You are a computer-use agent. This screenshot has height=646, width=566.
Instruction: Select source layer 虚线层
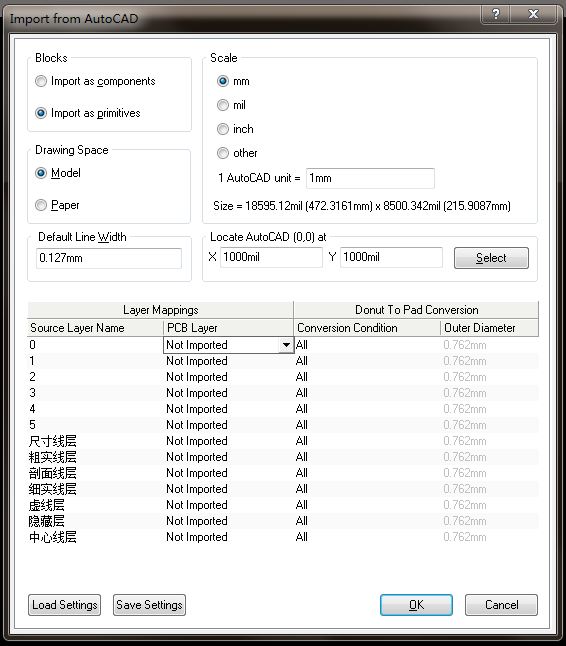pos(95,505)
